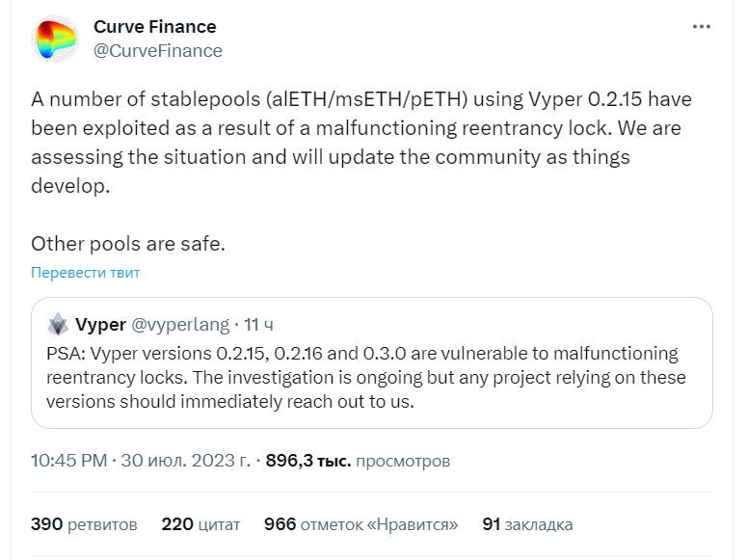Image resolution: width=747 pixels, height=560 pixels.
Task: Open the 10:45 PM tweet timestamp
Action: coord(68,461)
